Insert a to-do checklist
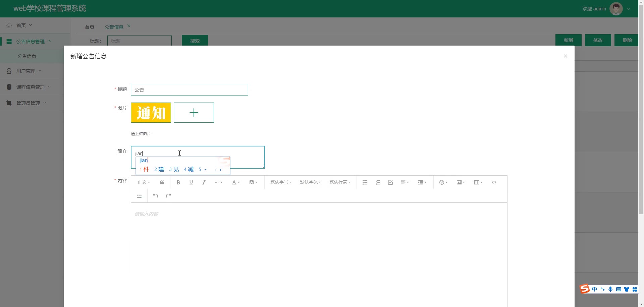The width and height of the screenshot is (644, 307). [390, 182]
